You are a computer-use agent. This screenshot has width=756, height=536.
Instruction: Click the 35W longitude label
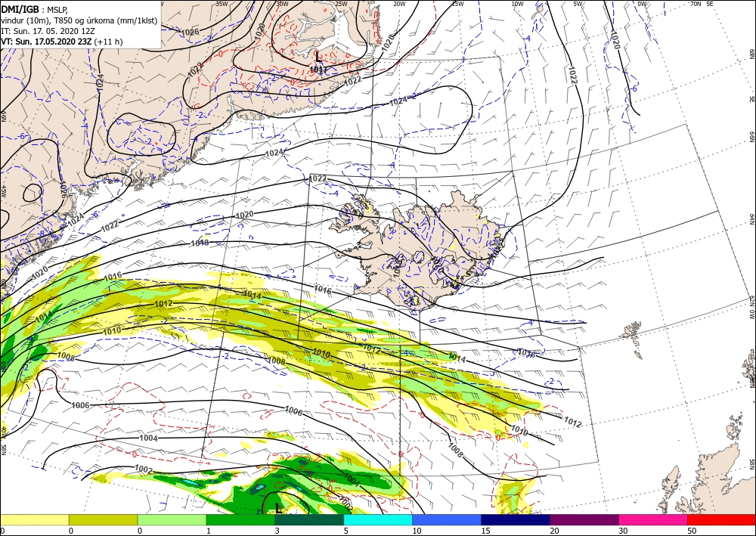coord(222,4)
